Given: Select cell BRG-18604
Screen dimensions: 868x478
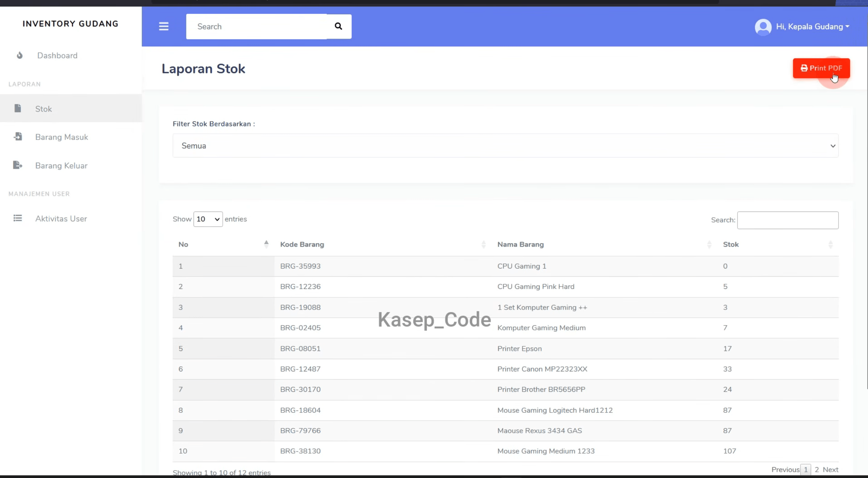Looking at the screenshot, I should pyautogui.click(x=300, y=410).
